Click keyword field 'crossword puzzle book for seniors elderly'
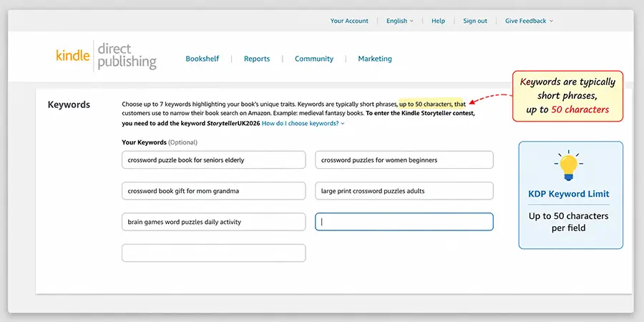 coord(213,160)
